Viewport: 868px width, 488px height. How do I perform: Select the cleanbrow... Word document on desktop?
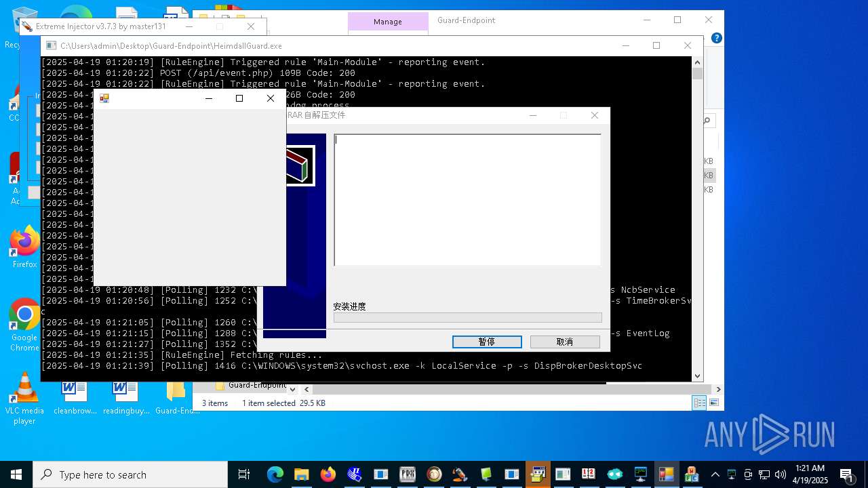75,399
